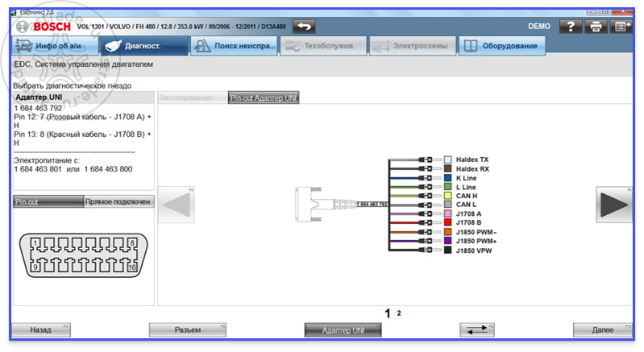Open the Инфо об а/м tab
This screenshot has height=352, width=644.
pos(56,46)
